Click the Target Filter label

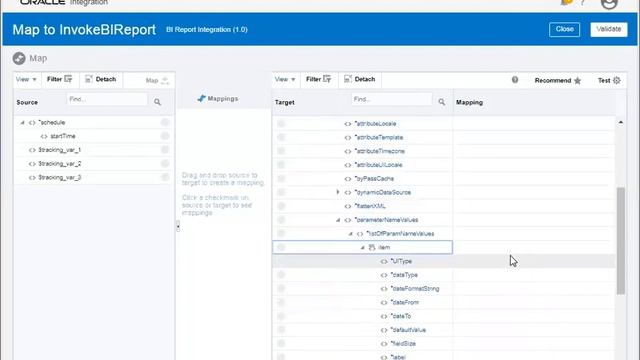(313, 79)
